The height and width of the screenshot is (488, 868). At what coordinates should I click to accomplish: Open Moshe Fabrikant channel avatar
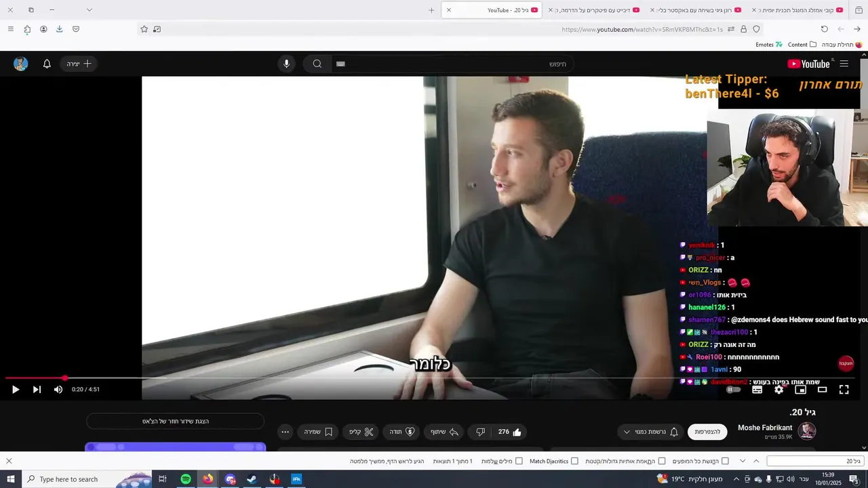(x=807, y=431)
